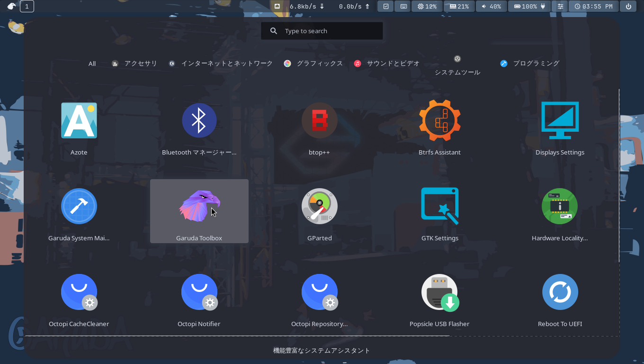Open Garuda Toolbox
644x364 pixels.
point(199,211)
